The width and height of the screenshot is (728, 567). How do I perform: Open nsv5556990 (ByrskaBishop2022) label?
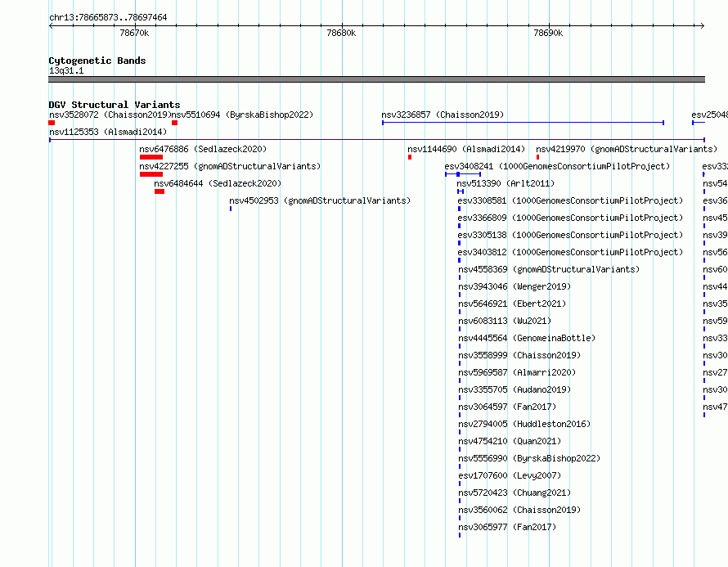[529, 458]
